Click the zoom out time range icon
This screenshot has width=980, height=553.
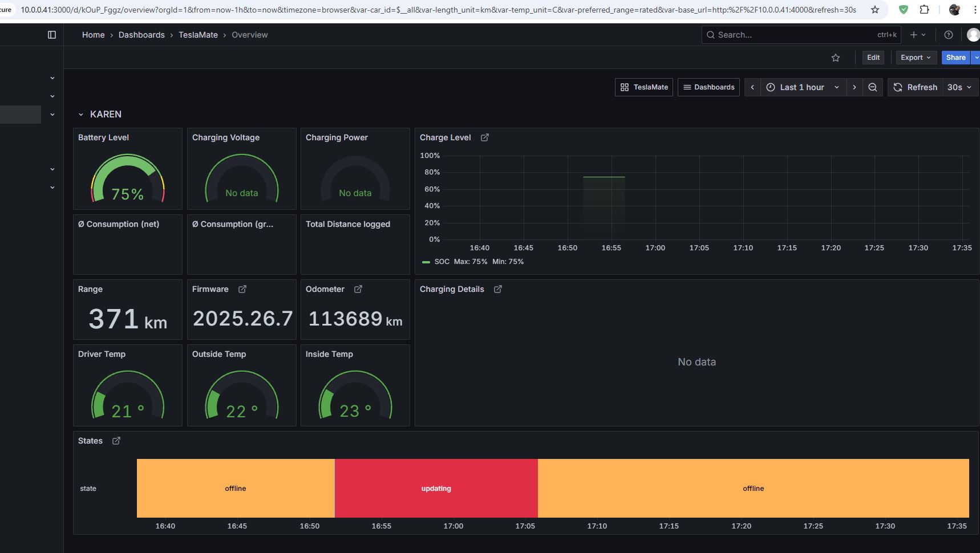[x=873, y=87]
